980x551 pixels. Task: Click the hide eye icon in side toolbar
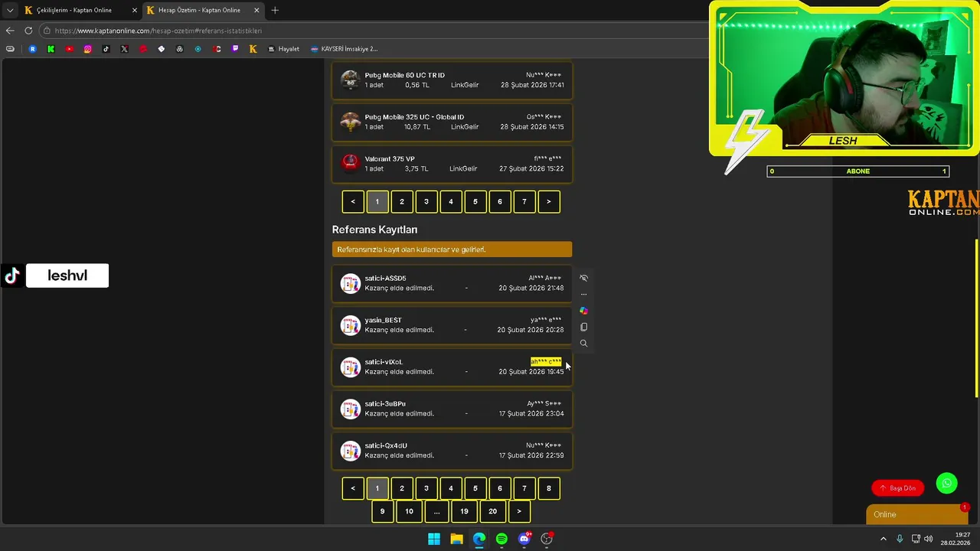point(583,278)
